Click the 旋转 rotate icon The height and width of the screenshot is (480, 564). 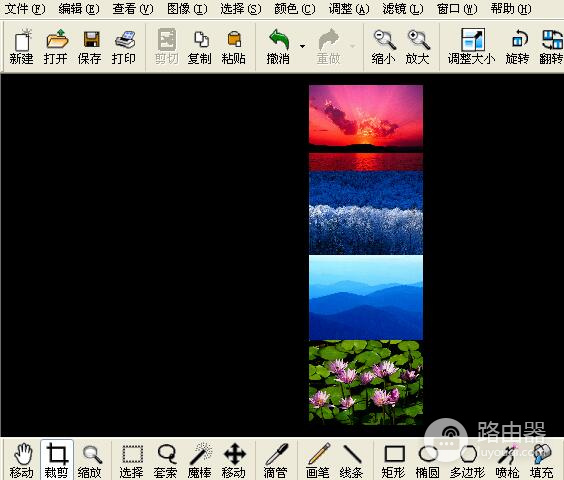[x=518, y=47]
